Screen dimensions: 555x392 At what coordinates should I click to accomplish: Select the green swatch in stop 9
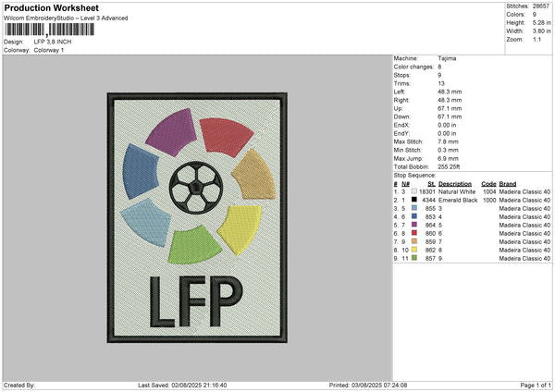pyautogui.click(x=414, y=258)
